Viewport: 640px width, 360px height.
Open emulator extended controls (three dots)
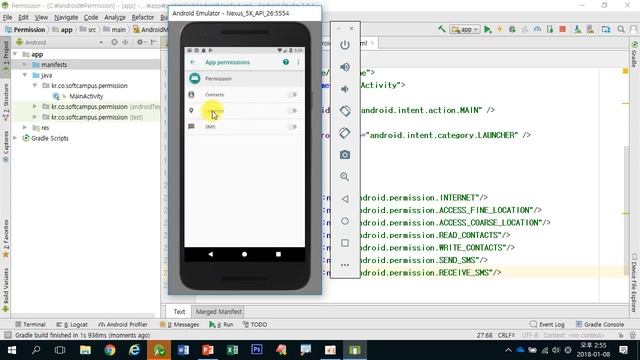click(345, 265)
